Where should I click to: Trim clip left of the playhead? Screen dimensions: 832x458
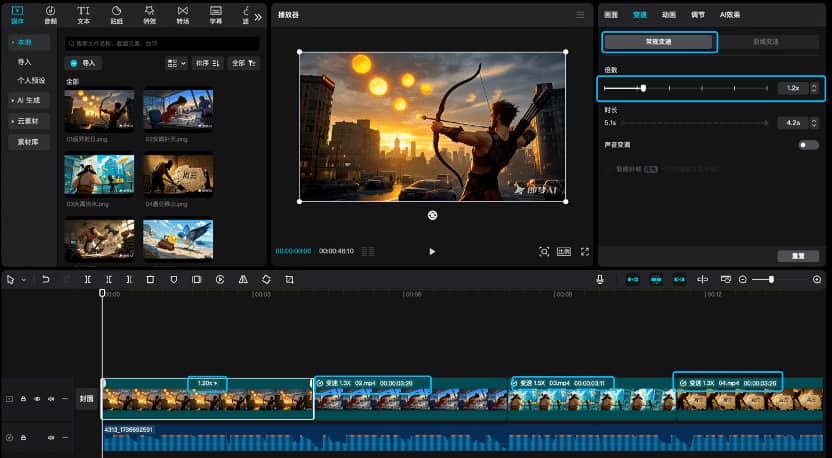108,280
